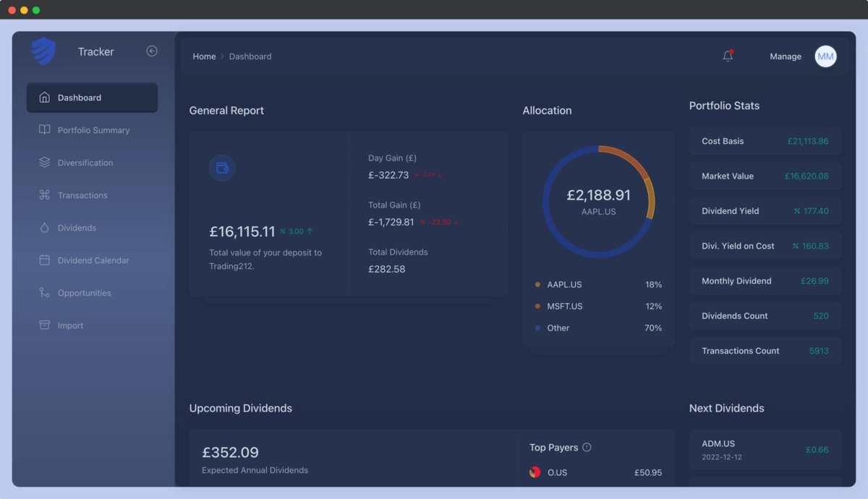868x499 pixels.
Task: Open Portfolio Summary from the sidebar
Action: (x=93, y=130)
